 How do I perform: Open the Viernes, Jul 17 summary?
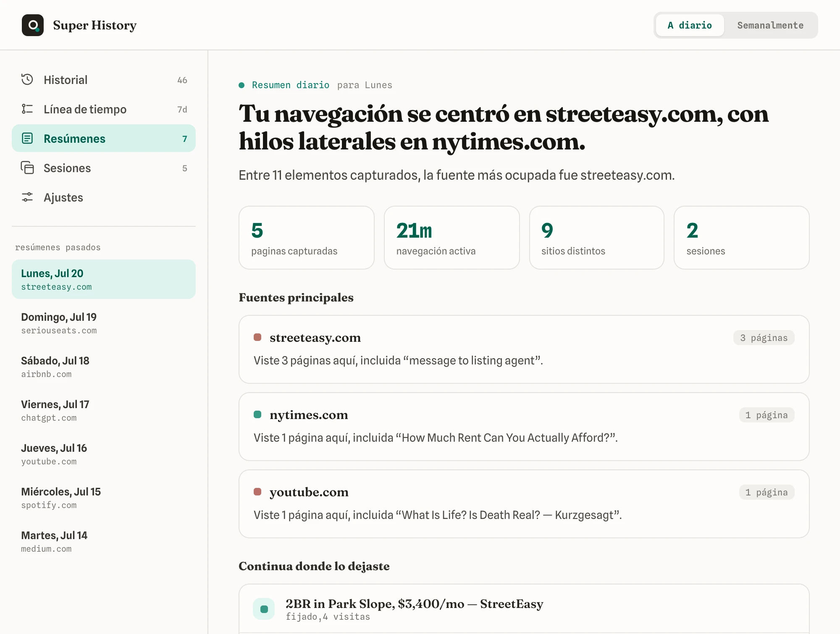click(x=104, y=410)
